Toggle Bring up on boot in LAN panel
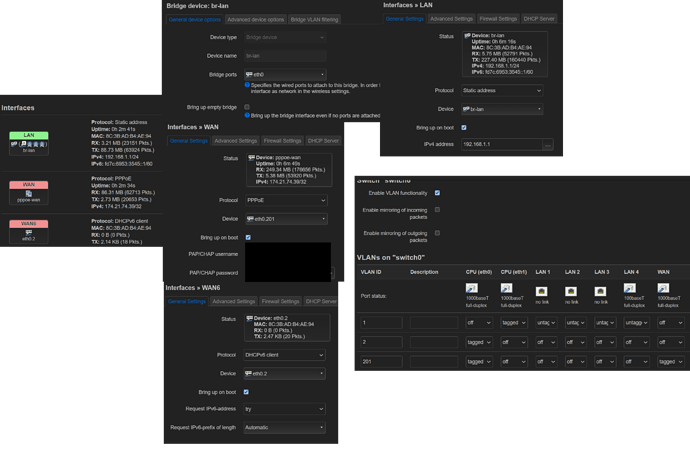The width and height of the screenshot is (690, 456). tap(464, 128)
